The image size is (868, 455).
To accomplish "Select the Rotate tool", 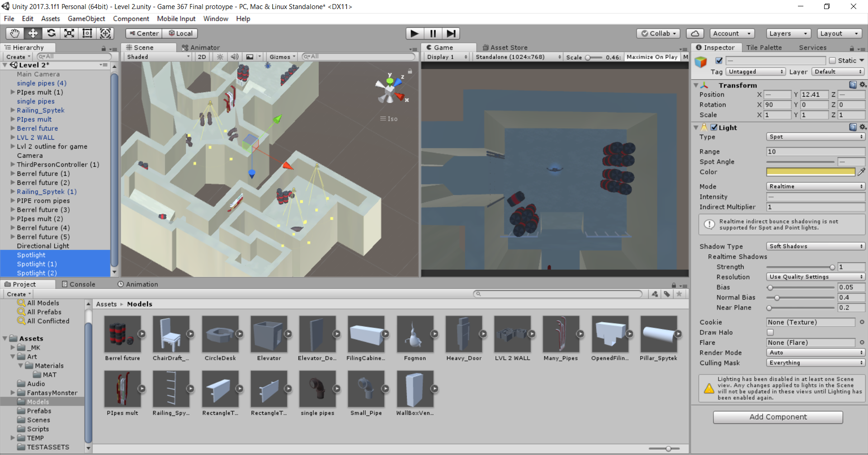I will click(x=51, y=33).
